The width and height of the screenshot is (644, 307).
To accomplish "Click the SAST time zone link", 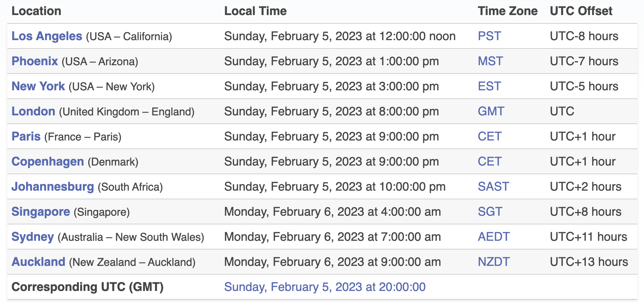I will click(493, 187).
